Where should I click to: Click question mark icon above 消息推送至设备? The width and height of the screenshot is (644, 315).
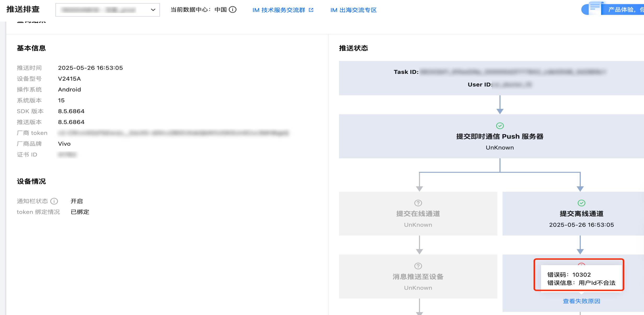click(x=418, y=266)
